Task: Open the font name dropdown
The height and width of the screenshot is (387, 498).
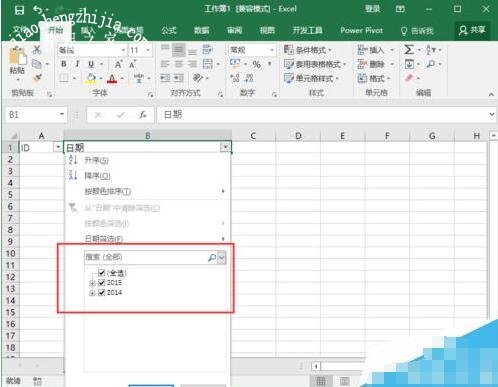Action: (x=123, y=50)
